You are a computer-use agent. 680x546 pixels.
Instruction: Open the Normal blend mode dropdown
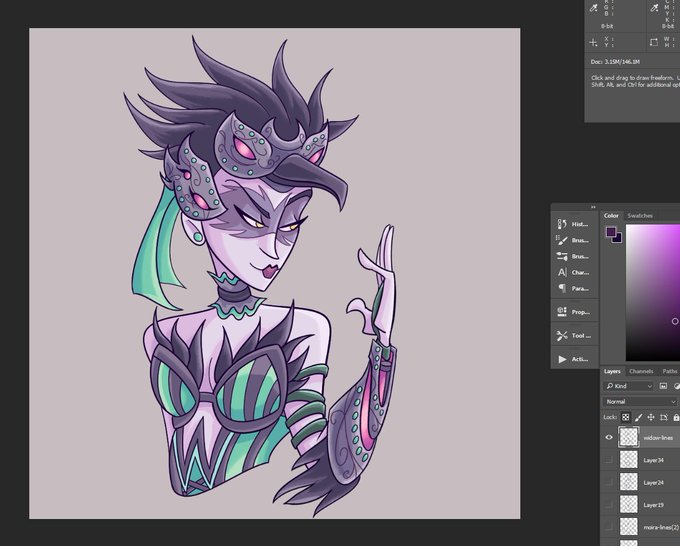pyautogui.click(x=640, y=402)
